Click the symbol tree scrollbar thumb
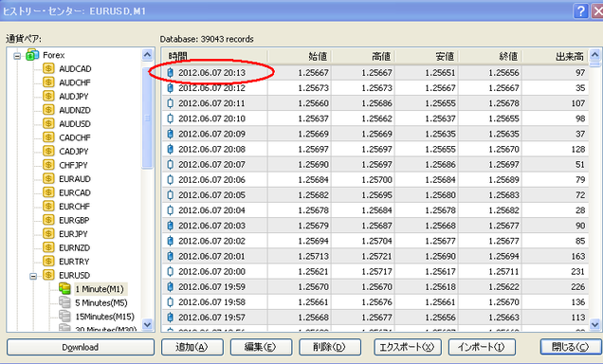The image size is (603, 364). 147,118
